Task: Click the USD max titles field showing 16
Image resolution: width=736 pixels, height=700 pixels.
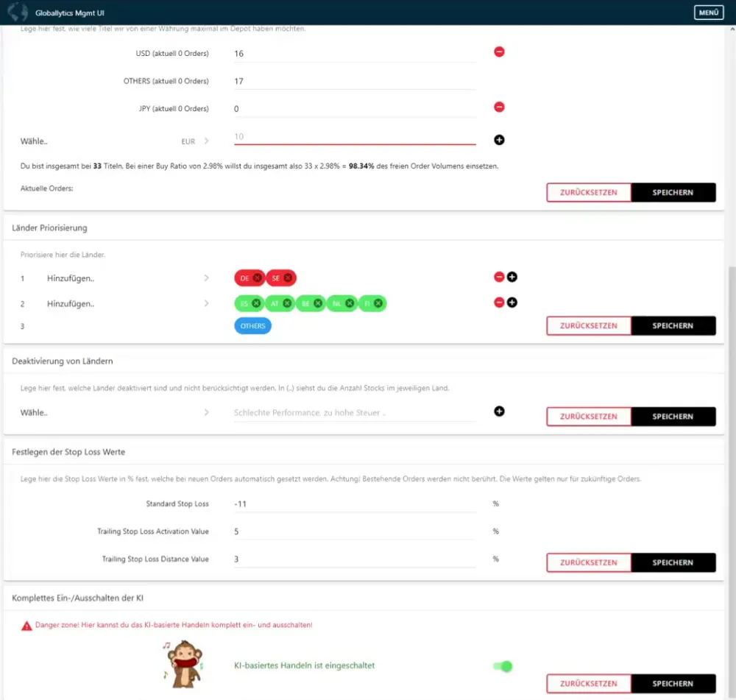Action: point(355,54)
